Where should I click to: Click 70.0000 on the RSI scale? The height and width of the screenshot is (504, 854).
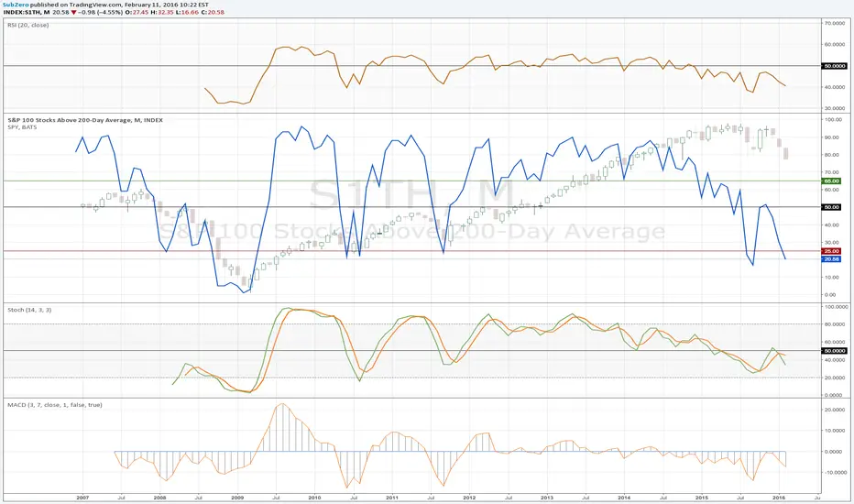click(x=835, y=24)
